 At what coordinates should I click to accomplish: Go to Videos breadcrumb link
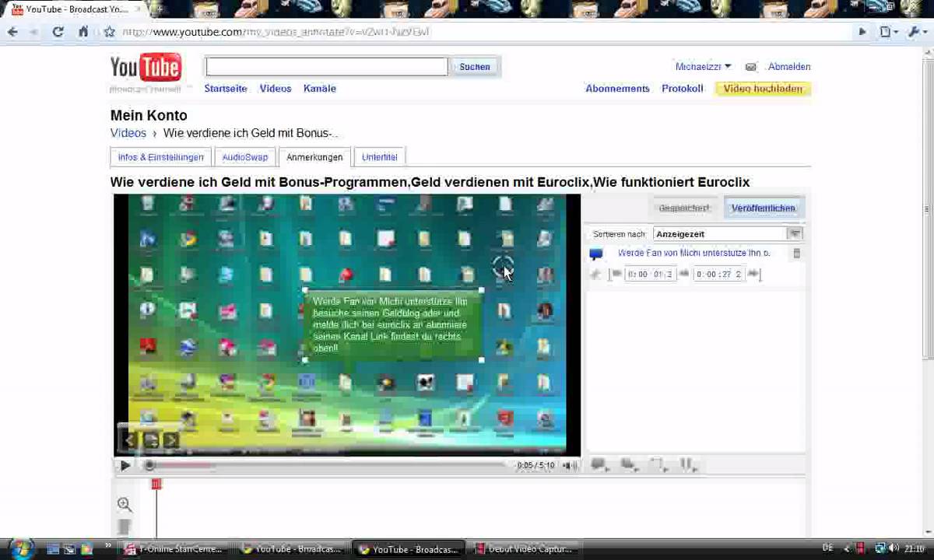[128, 133]
